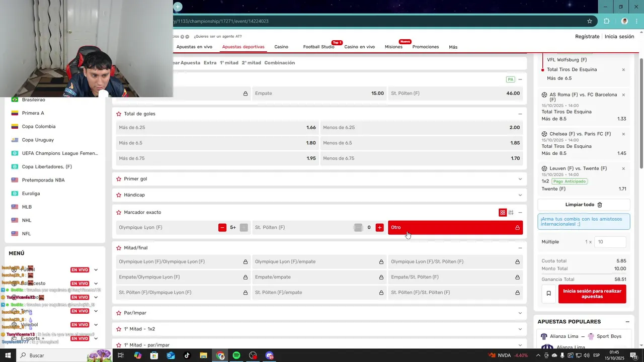Collapse the Mitad/final market
Viewport: 644px width, 362px height.
point(520,248)
